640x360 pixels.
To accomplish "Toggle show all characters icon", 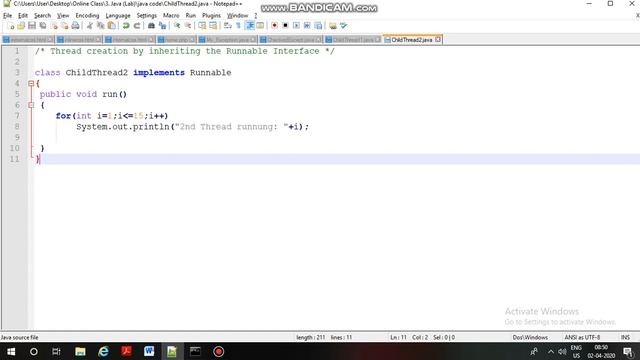I will (x=238, y=26).
